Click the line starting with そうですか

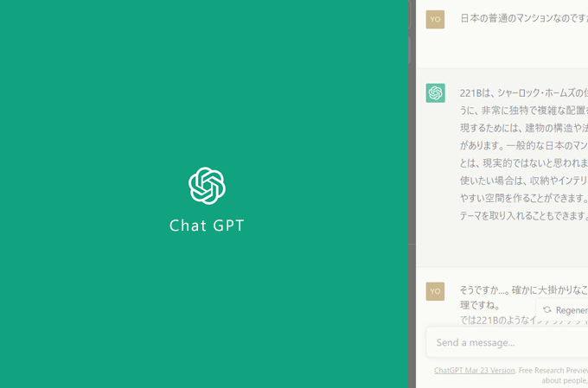click(x=524, y=289)
